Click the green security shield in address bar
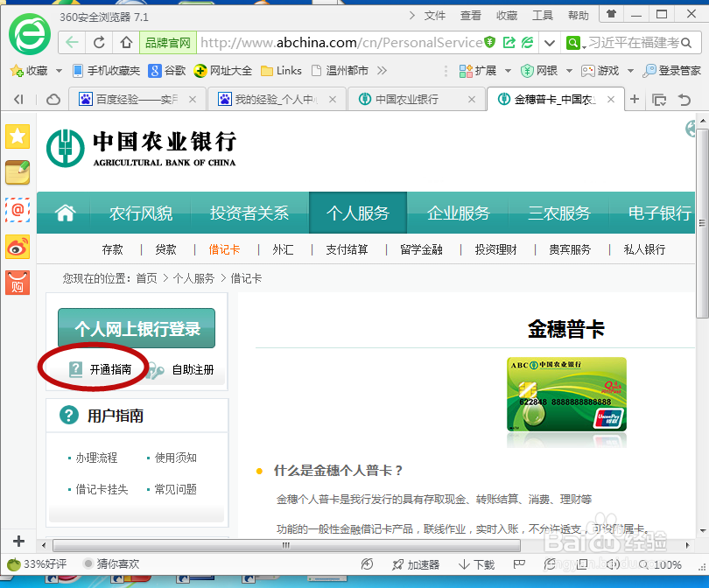Image resolution: width=709 pixels, height=588 pixels. coord(489,43)
